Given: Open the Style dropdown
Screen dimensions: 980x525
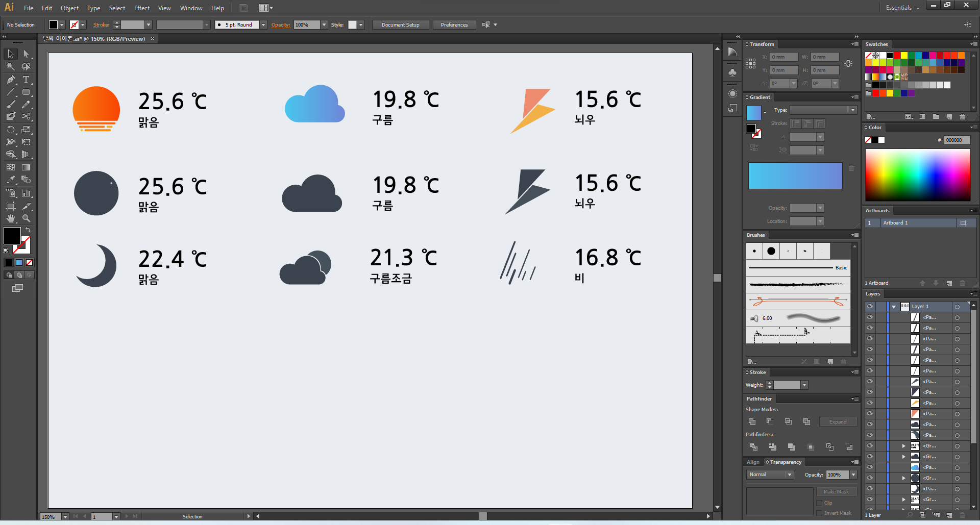Looking at the screenshot, I should point(361,24).
